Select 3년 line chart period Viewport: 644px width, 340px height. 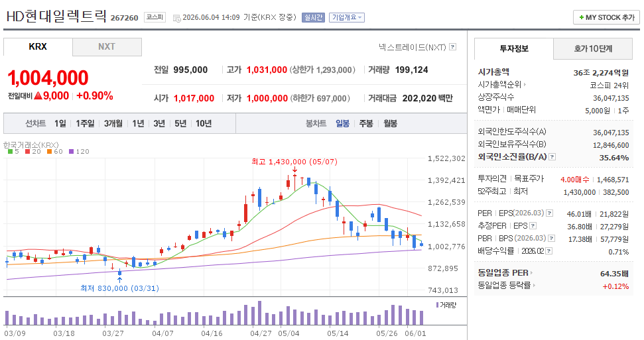click(x=159, y=123)
